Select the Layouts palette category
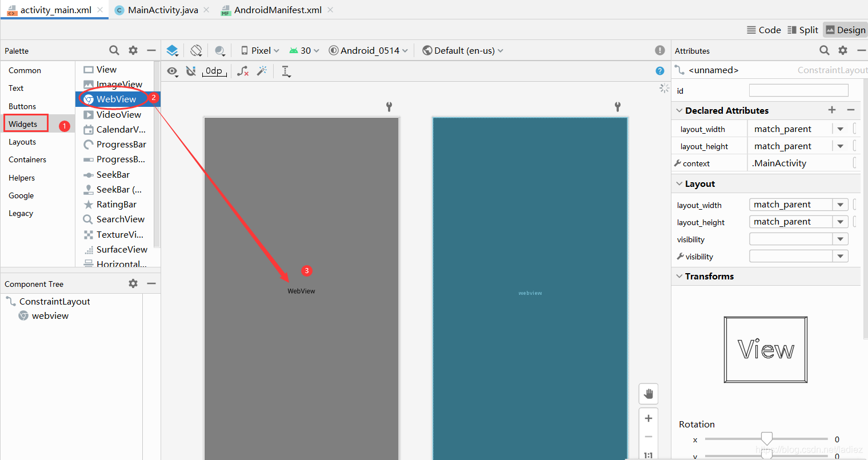The height and width of the screenshot is (460, 868). pos(22,142)
